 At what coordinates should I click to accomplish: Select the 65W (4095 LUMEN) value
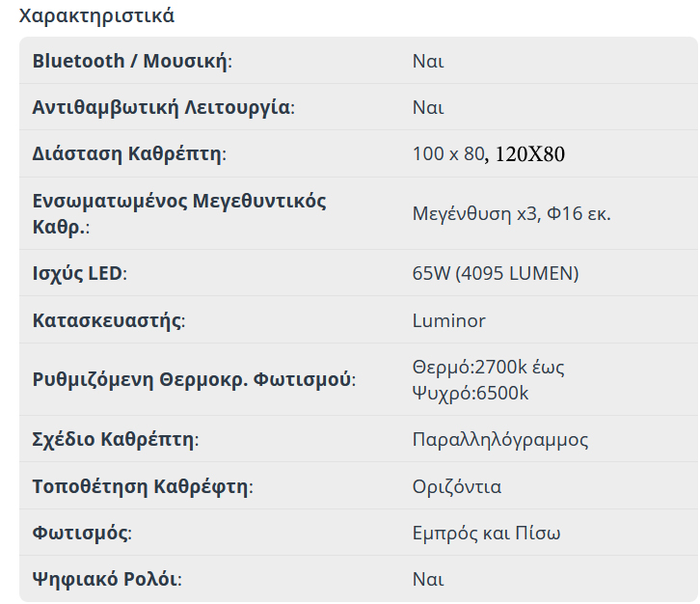pos(495,273)
